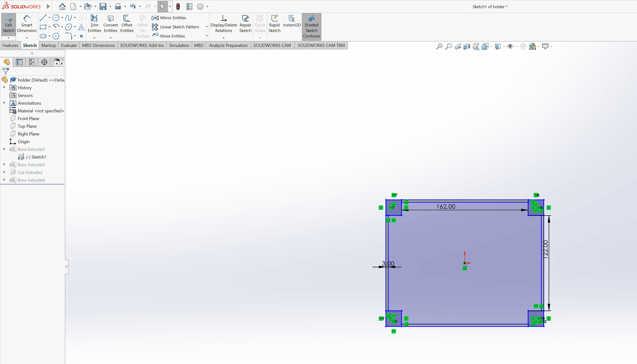The height and width of the screenshot is (364, 637).
Task: Expand the History tree node
Action: [x=4, y=88]
